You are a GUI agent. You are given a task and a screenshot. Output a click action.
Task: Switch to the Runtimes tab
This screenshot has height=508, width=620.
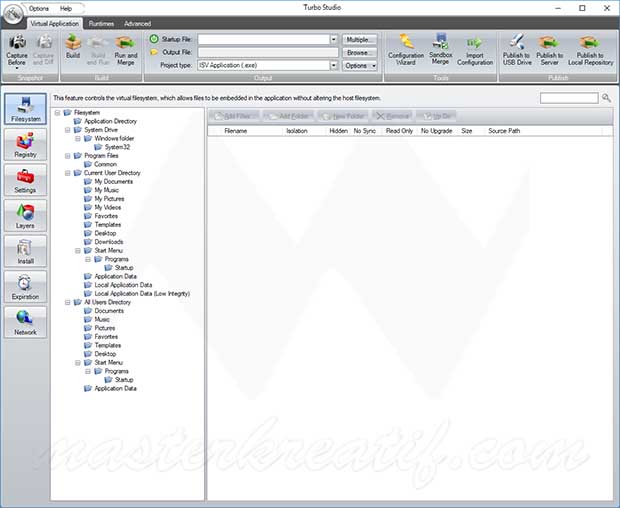(101, 23)
